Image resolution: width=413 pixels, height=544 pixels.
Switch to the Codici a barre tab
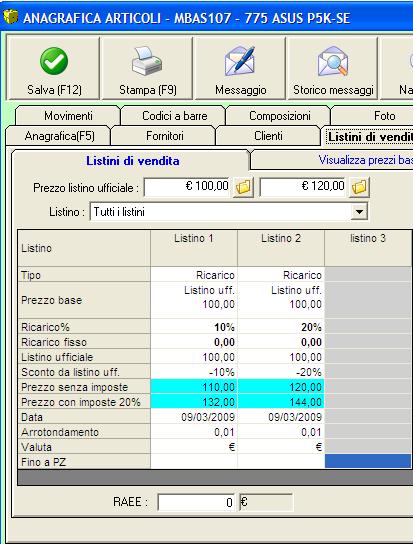point(174,116)
